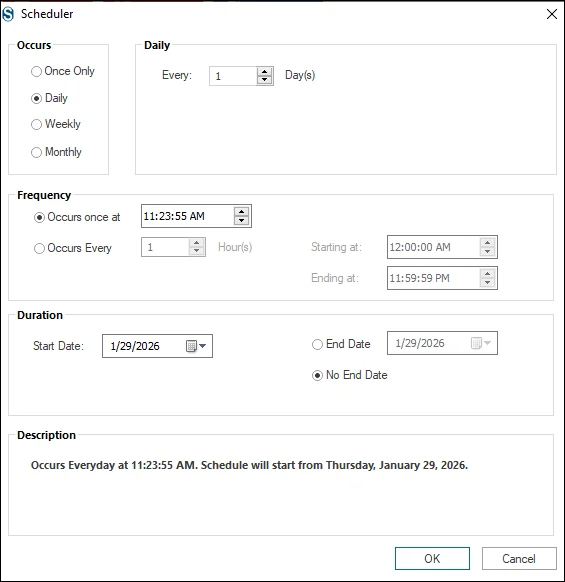Click the Start Date 1/29/2026 text
This screenshot has height=582, width=565.
[x=135, y=346]
